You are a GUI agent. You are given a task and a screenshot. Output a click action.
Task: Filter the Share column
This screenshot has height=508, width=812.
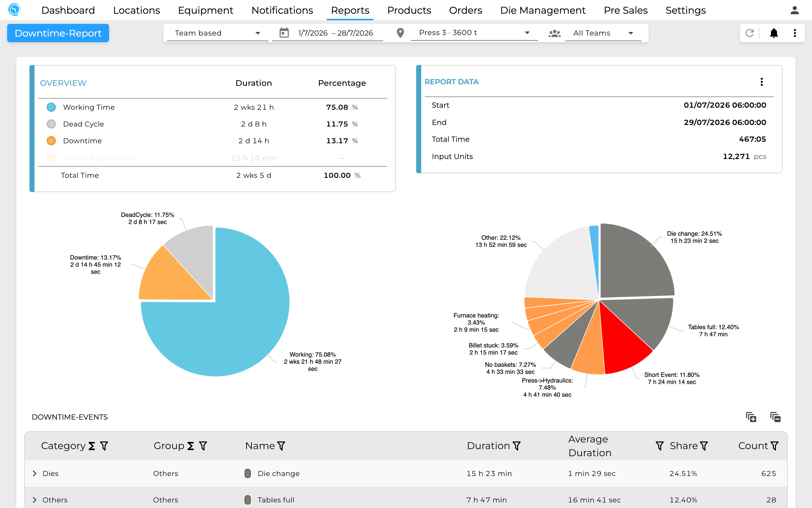coord(704,446)
